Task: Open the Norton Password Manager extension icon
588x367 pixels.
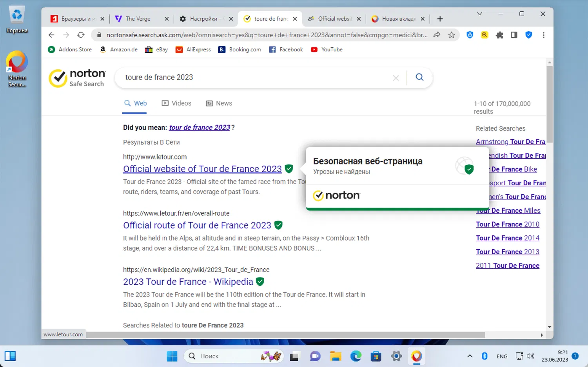Action: 470,35
